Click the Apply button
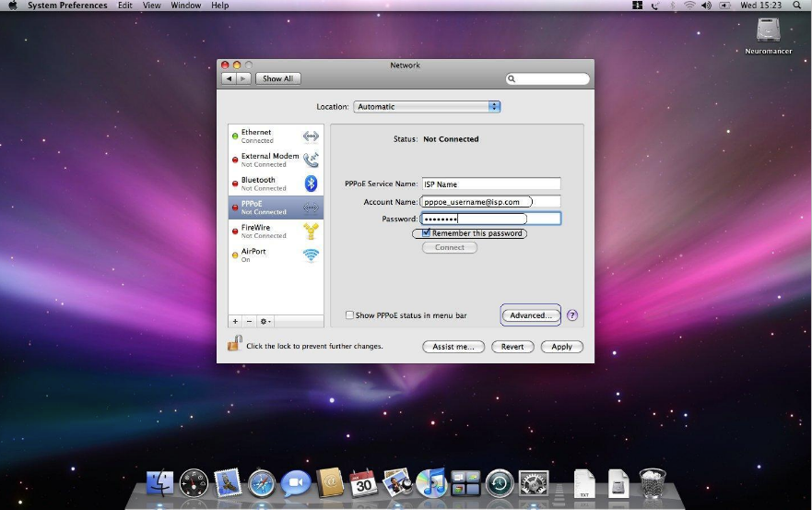The width and height of the screenshot is (812, 510). point(562,347)
